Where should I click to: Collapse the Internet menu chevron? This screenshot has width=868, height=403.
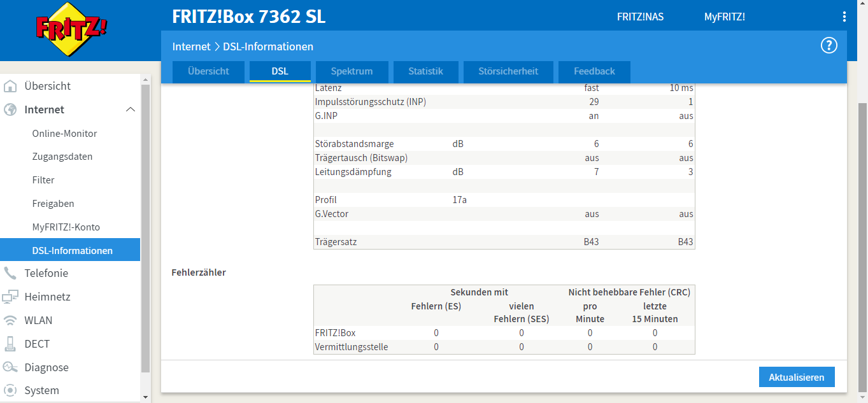(131, 110)
